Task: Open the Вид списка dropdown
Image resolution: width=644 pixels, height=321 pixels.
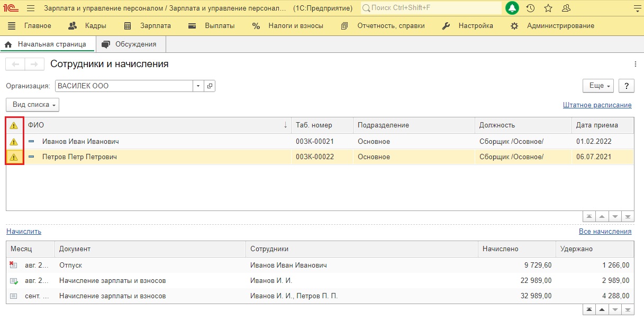Action: tap(32, 105)
